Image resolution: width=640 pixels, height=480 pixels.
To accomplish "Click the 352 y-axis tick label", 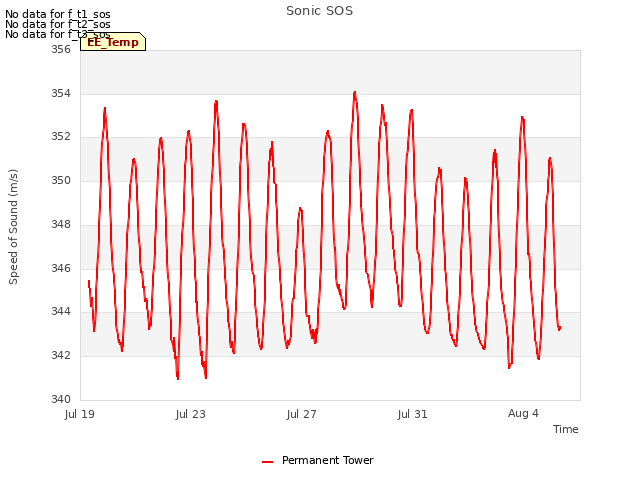I will 61,136.
